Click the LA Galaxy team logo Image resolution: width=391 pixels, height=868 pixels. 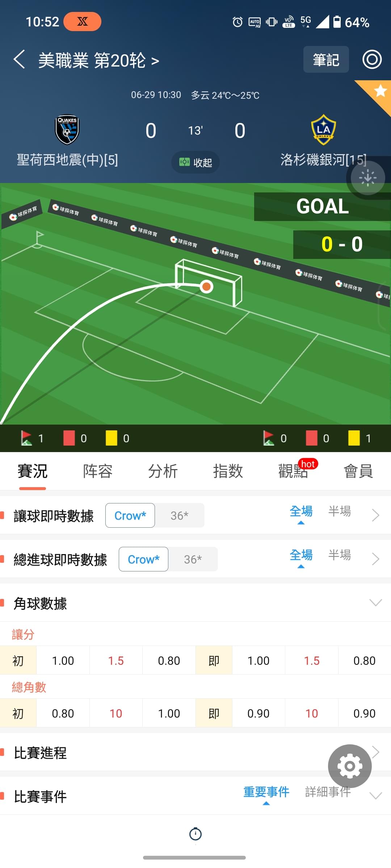[x=323, y=129]
